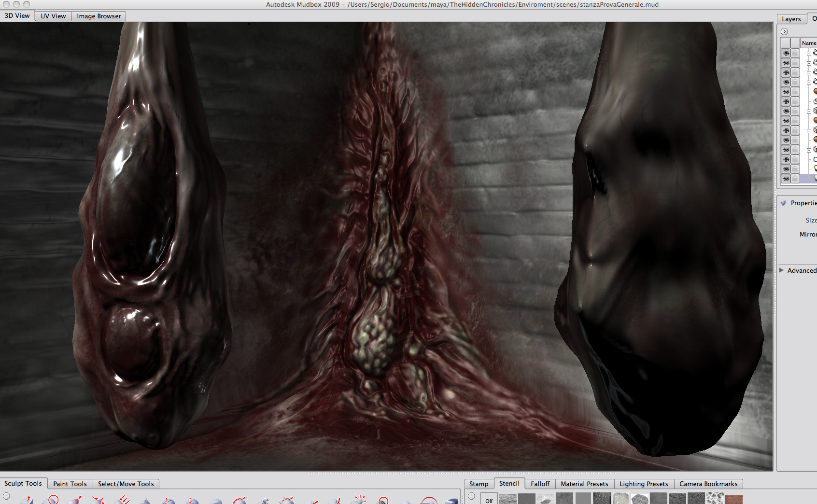This screenshot has height=504, width=817.
Task: Open the Image Browser tab
Action: pyautogui.click(x=99, y=16)
